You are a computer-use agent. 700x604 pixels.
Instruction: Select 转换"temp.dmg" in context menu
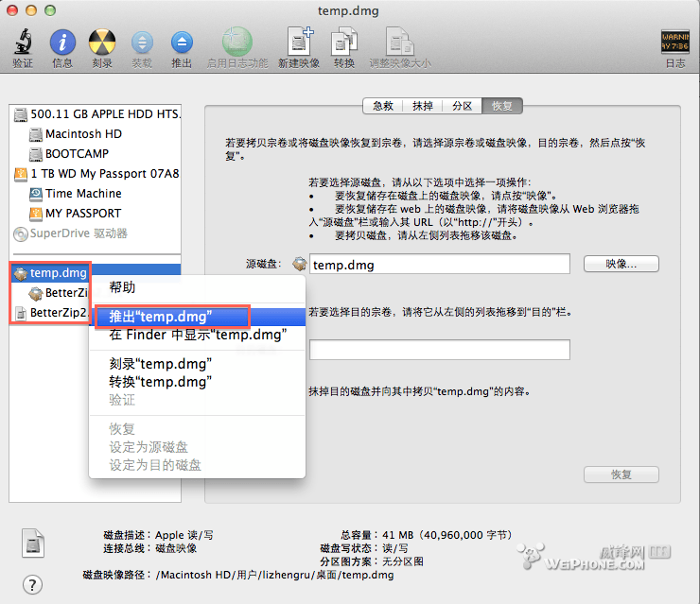click(160, 382)
